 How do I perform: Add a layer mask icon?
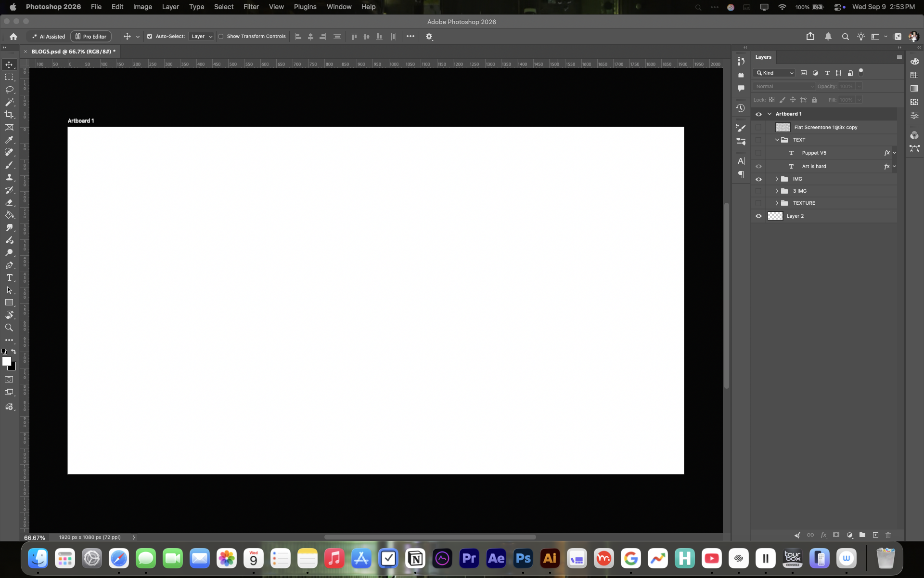coord(836,535)
